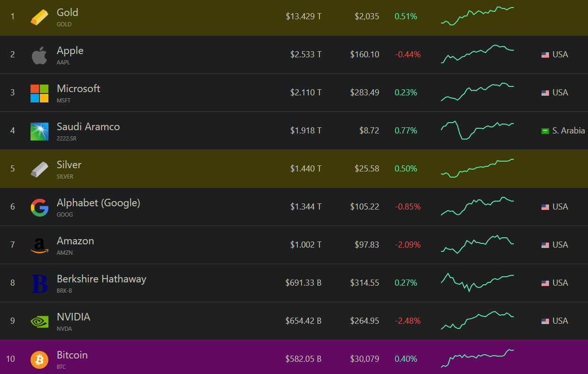The width and height of the screenshot is (588, 374).
Task: Click the NVIDIA logo icon
Action: pos(39,321)
